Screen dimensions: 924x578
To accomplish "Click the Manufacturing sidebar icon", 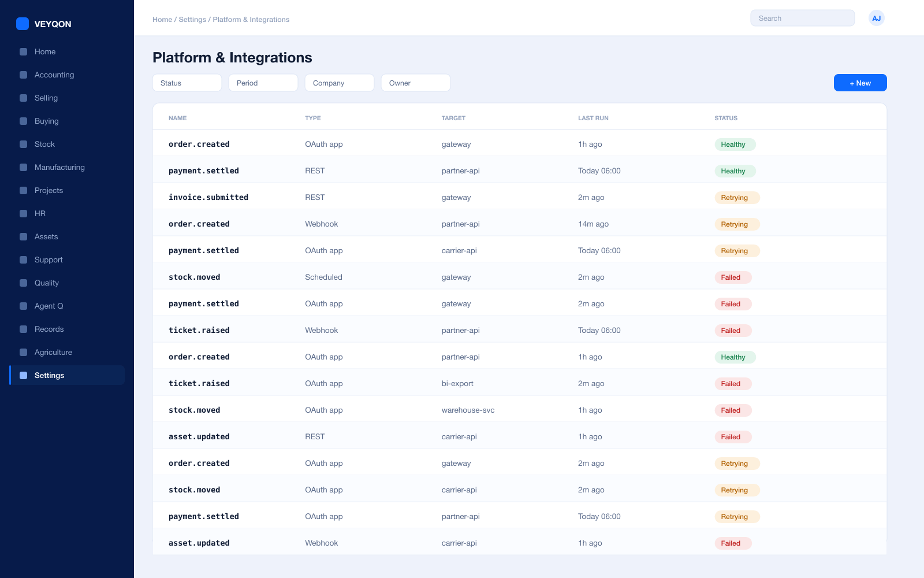I will pyautogui.click(x=24, y=167).
